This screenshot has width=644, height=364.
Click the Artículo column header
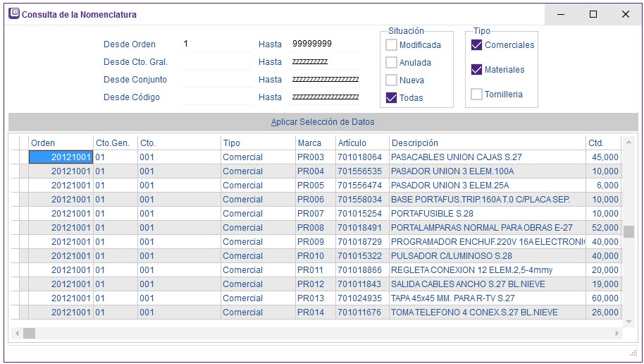(x=361, y=143)
